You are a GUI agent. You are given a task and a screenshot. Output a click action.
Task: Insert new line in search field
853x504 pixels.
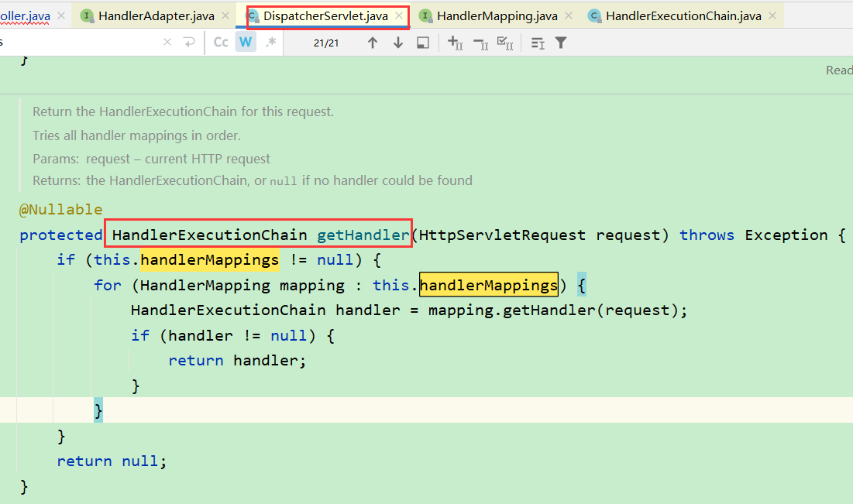tap(189, 43)
